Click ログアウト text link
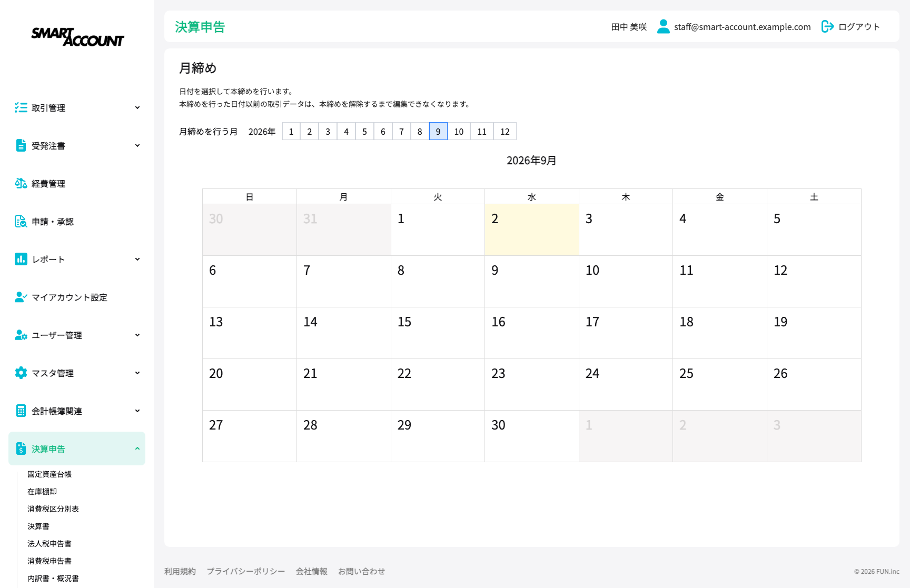 tap(859, 27)
